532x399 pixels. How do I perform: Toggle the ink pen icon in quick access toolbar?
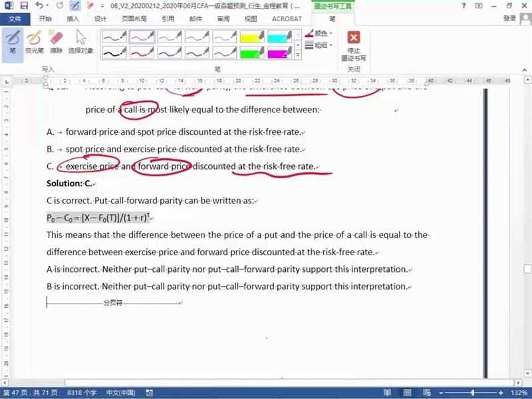75,6
